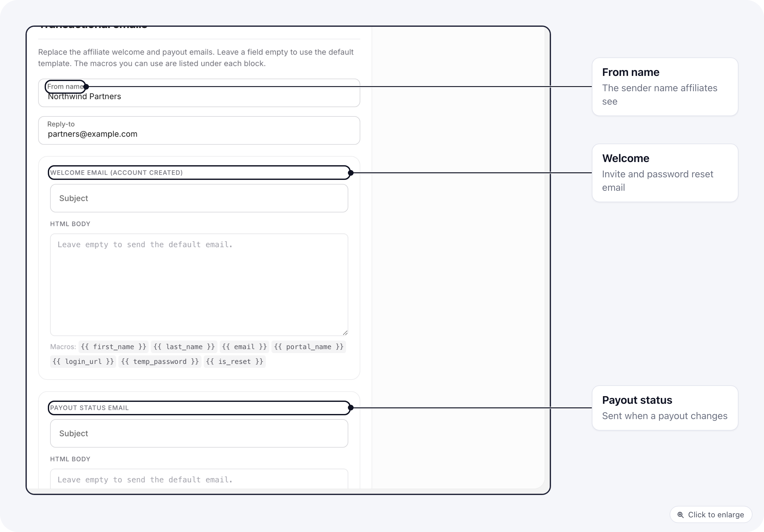Focus the Payout status email Subject field
Screen dimensions: 764x532
click(x=199, y=433)
